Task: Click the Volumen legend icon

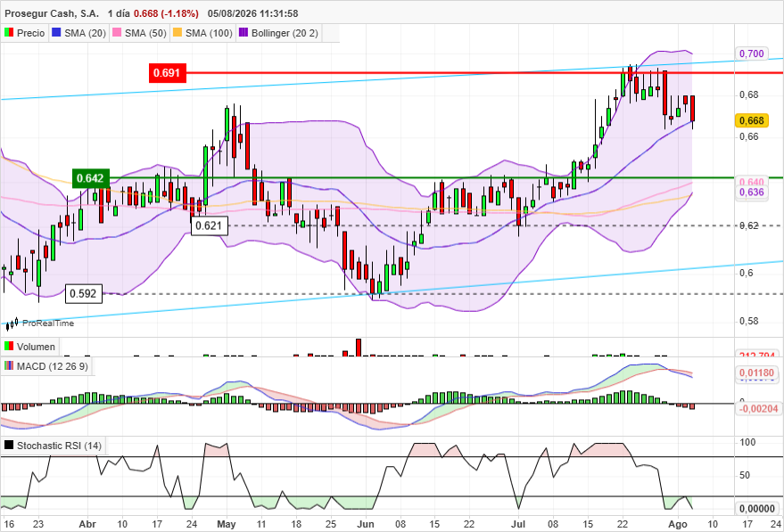Action: click(9, 346)
